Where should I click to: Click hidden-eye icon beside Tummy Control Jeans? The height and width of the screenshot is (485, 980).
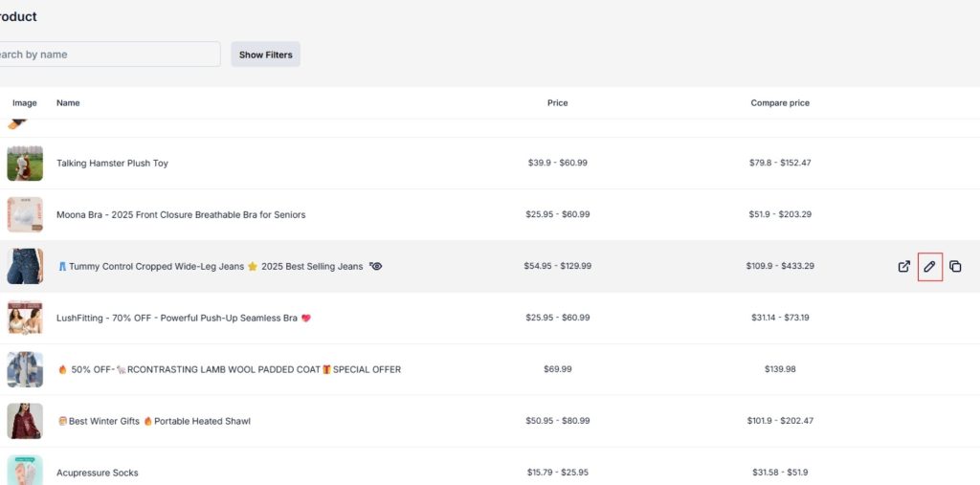(375, 266)
